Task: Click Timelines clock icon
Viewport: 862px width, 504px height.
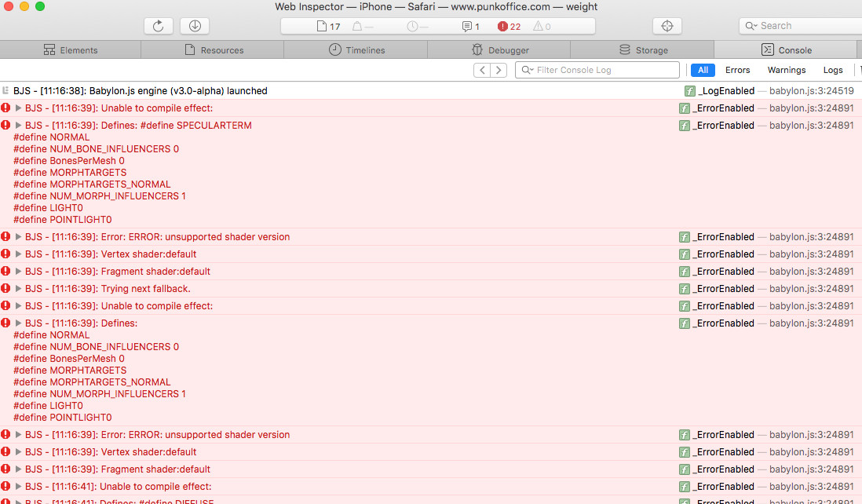Action: point(334,50)
